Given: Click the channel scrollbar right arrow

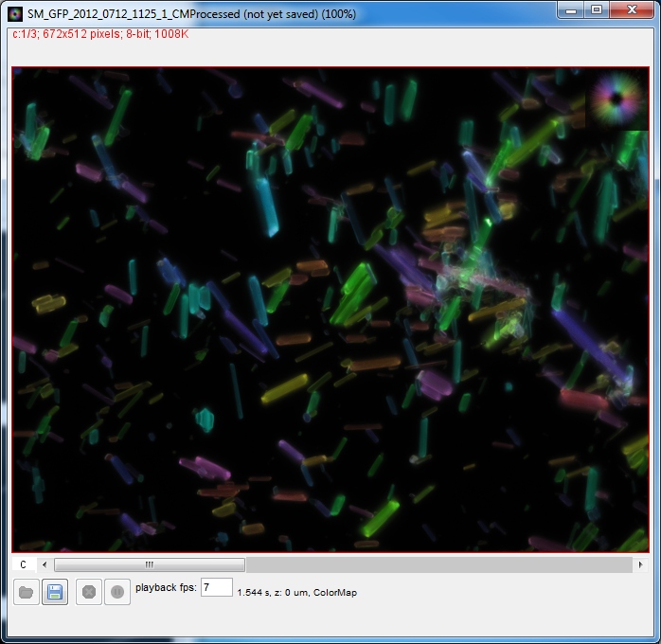Looking at the screenshot, I should [x=640, y=564].
